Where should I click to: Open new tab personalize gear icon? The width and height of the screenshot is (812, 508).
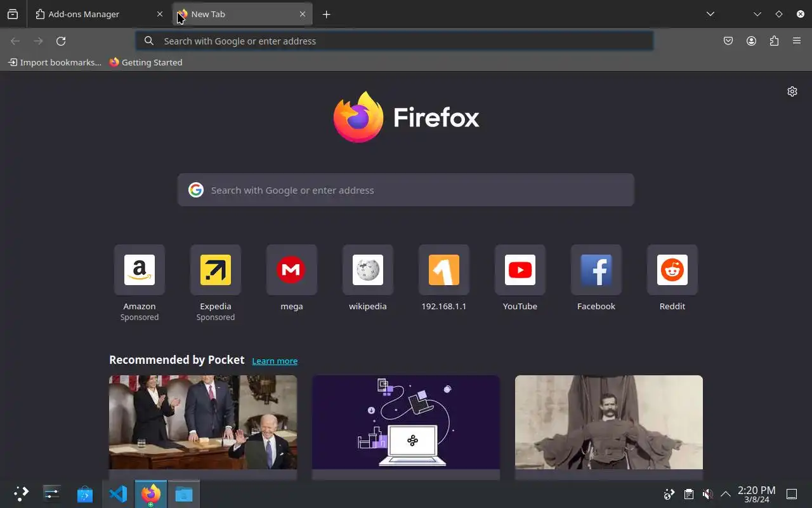[792, 91]
